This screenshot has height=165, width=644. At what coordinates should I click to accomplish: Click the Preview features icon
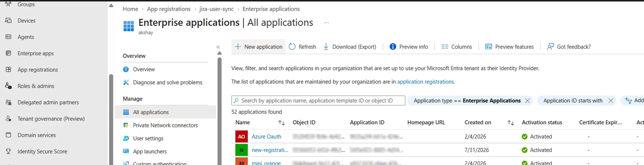[489, 47]
